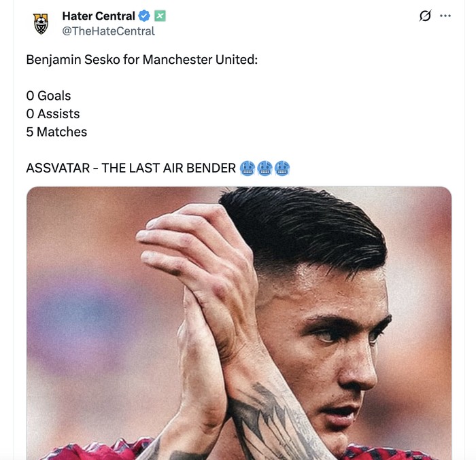Open Grok explain icon on the post
Viewport: 476px width, 460px height.
point(425,16)
